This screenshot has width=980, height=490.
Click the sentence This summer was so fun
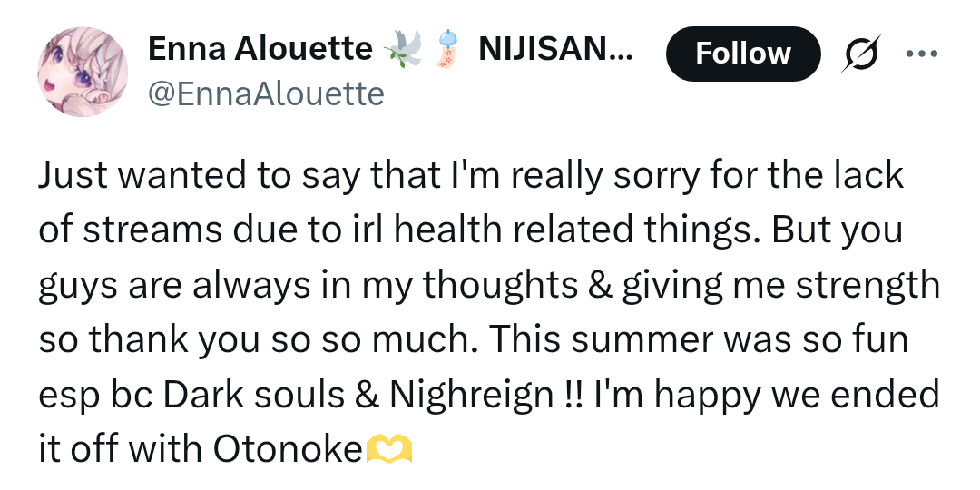click(698, 340)
